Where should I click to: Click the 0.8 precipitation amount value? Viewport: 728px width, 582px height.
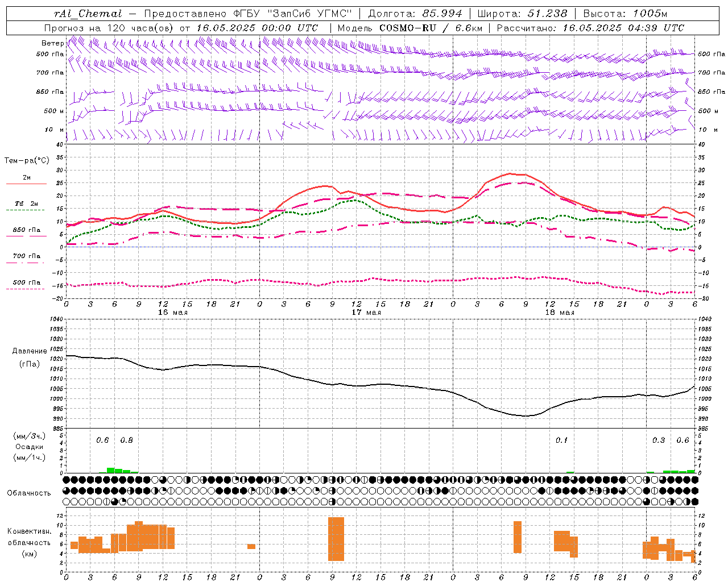point(126,440)
